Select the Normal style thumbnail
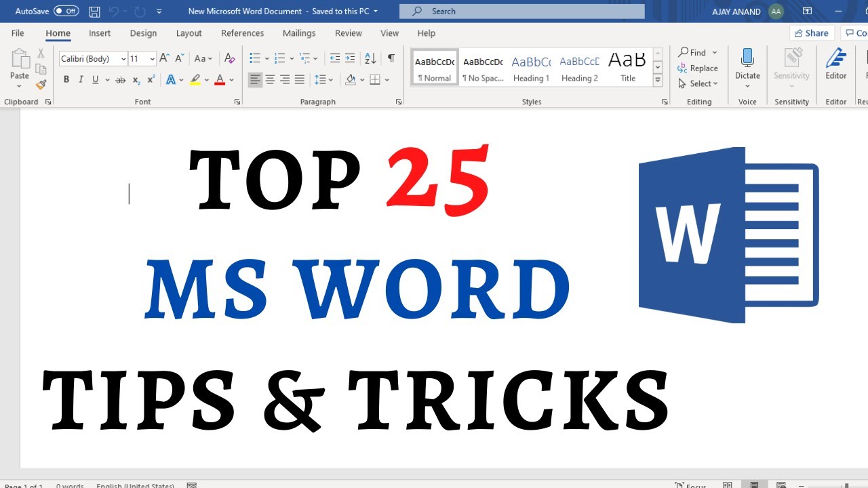The image size is (868, 488). click(x=435, y=67)
